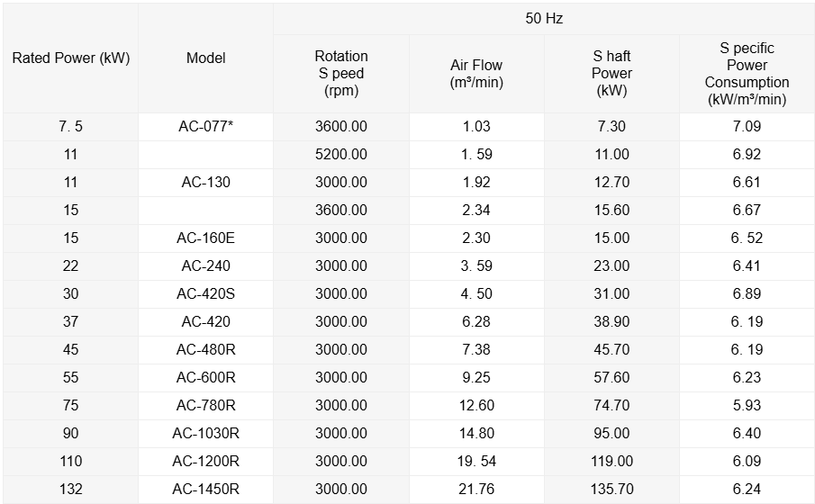Select the Model column header
Screen dimensions: 815x504
206,58
